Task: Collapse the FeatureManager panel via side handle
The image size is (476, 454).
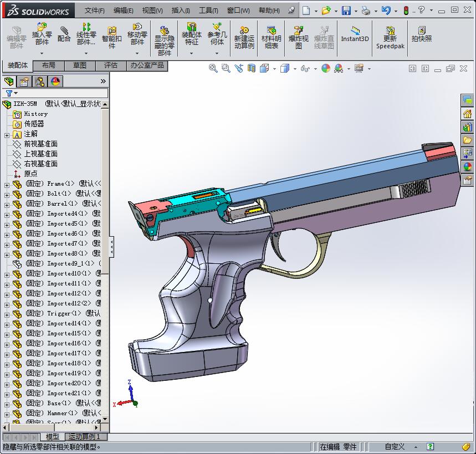Action: tap(111, 247)
